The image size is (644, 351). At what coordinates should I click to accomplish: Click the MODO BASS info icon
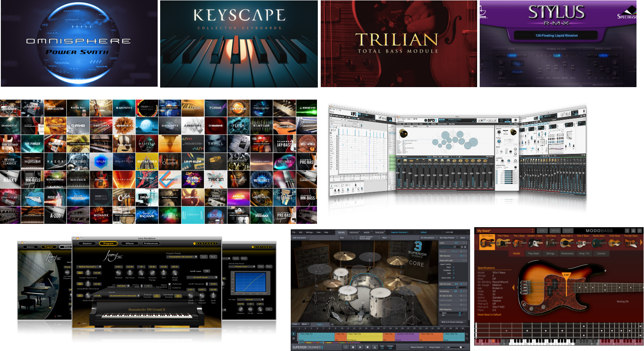coord(627,231)
